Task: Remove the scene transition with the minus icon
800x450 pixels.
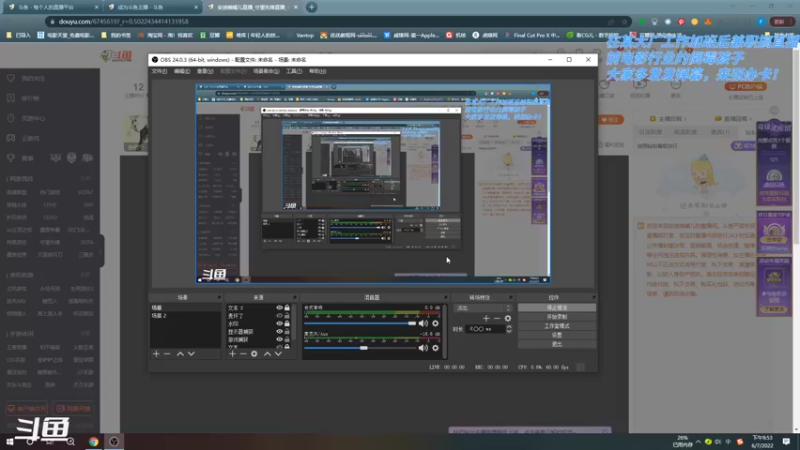Action: (497, 318)
